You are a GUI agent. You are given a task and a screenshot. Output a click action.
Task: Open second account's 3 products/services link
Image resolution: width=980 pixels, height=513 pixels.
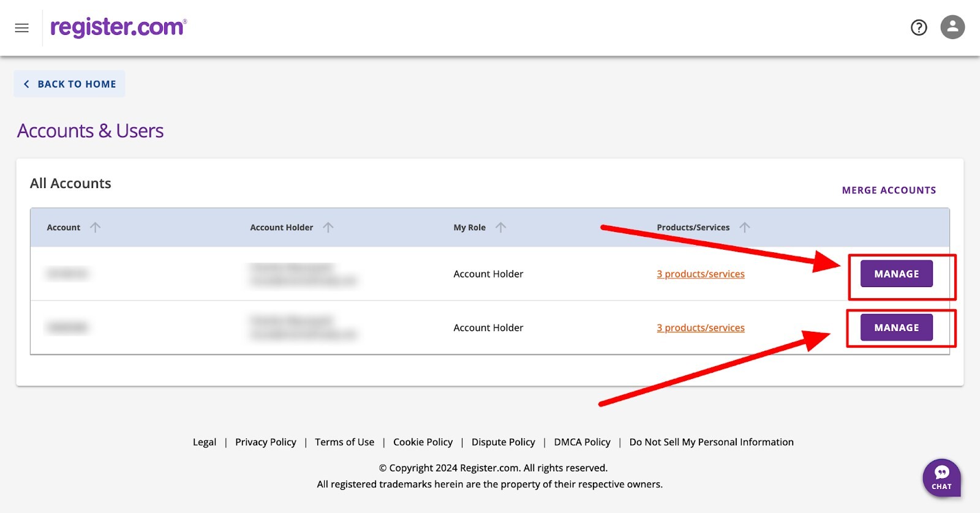tap(700, 328)
